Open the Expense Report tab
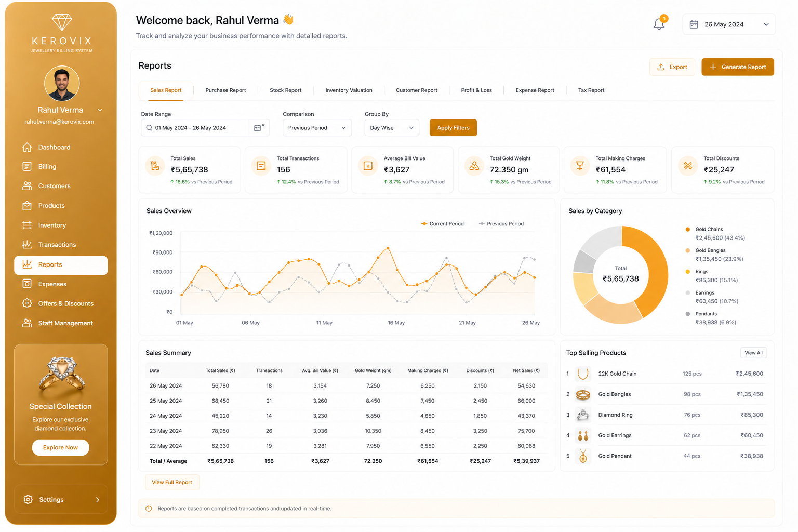The image size is (798, 532). pyautogui.click(x=535, y=90)
